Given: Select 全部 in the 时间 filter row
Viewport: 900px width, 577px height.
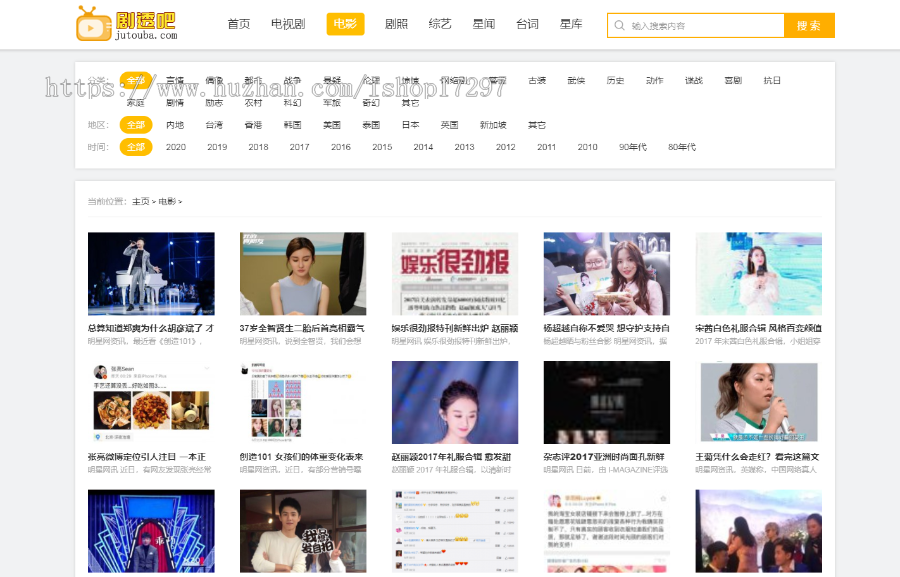Looking at the screenshot, I should (x=135, y=147).
